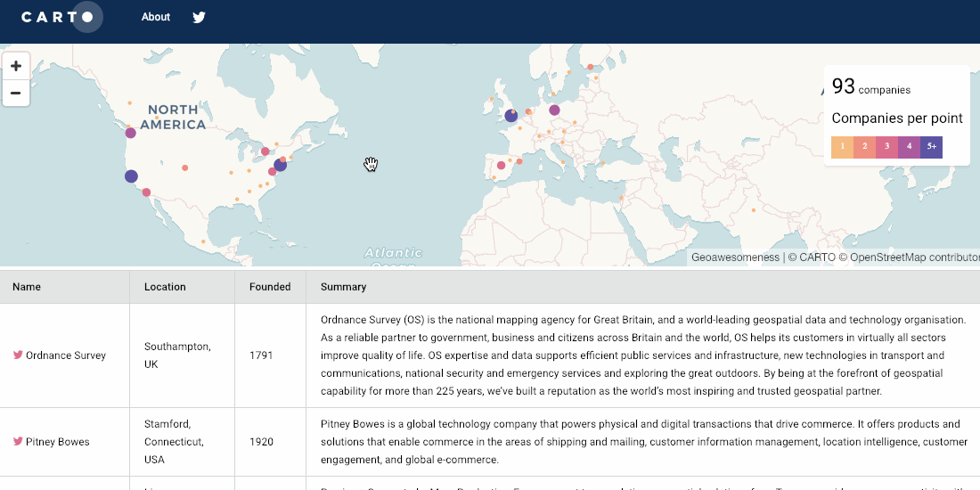Sort table by Founded column header
This screenshot has width=980, height=490.
click(x=270, y=287)
